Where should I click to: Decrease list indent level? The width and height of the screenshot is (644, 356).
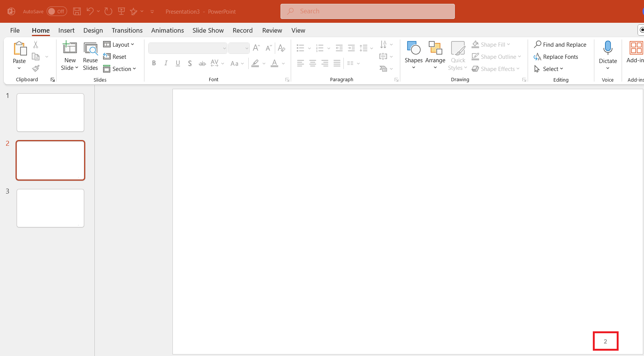click(x=339, y=48)
